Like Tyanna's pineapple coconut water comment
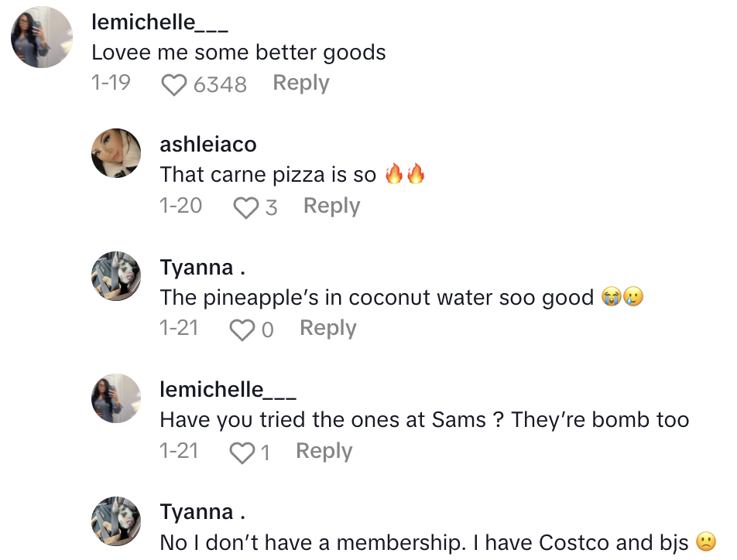Screen dimensions: 737x560 pos(242,330)
